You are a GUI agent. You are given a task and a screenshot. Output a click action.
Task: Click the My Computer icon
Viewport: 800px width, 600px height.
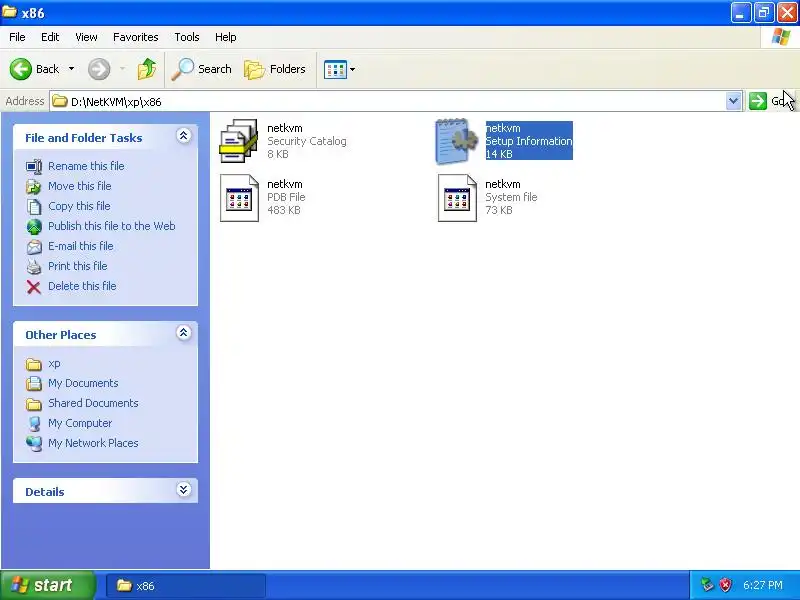pos(34,424)
